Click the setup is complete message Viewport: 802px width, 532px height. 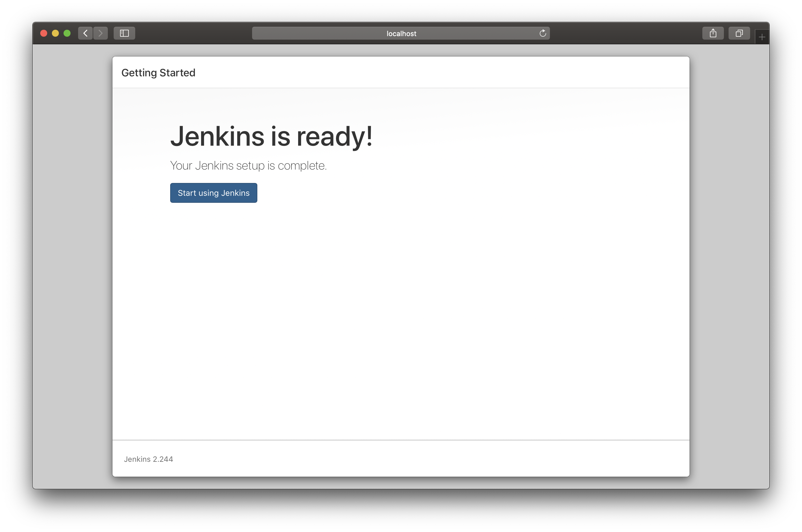248,165
